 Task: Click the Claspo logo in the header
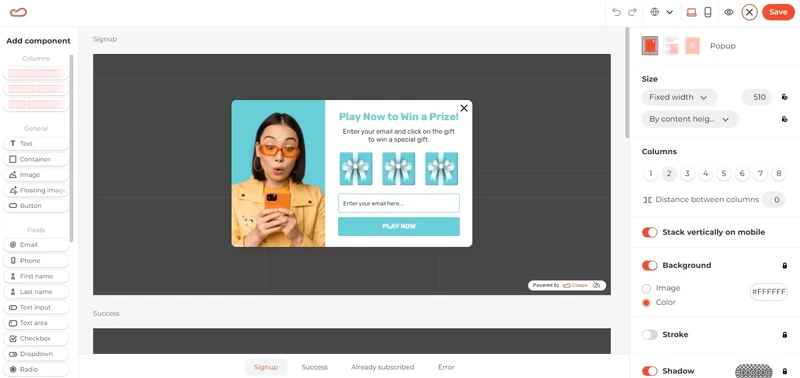18,12
